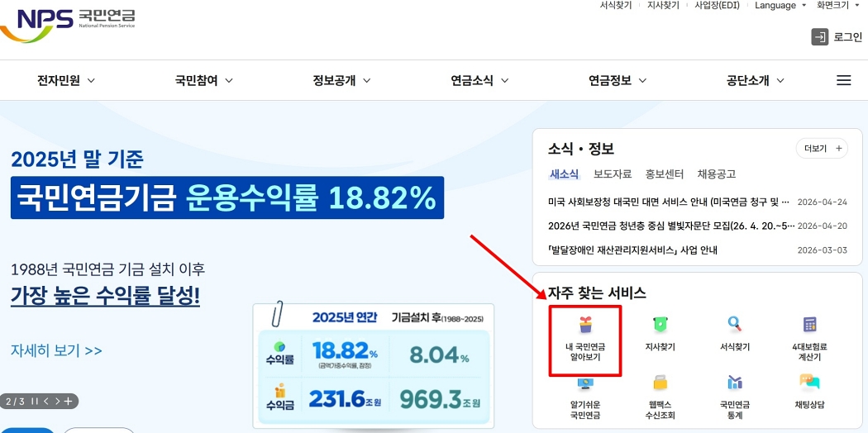Click the 운용수익률 18.82% banner text
The height and width of the screenshot is (433, 868).
coord(311,198)
